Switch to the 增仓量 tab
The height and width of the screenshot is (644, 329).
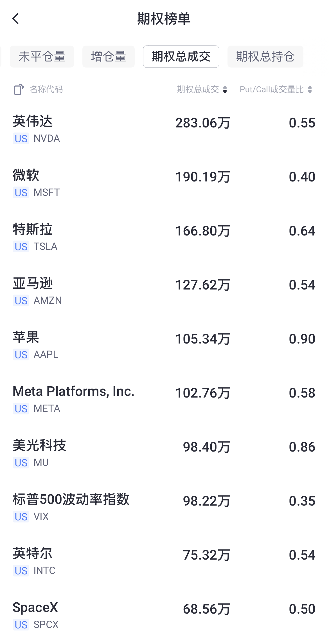(x=109, y=57)
